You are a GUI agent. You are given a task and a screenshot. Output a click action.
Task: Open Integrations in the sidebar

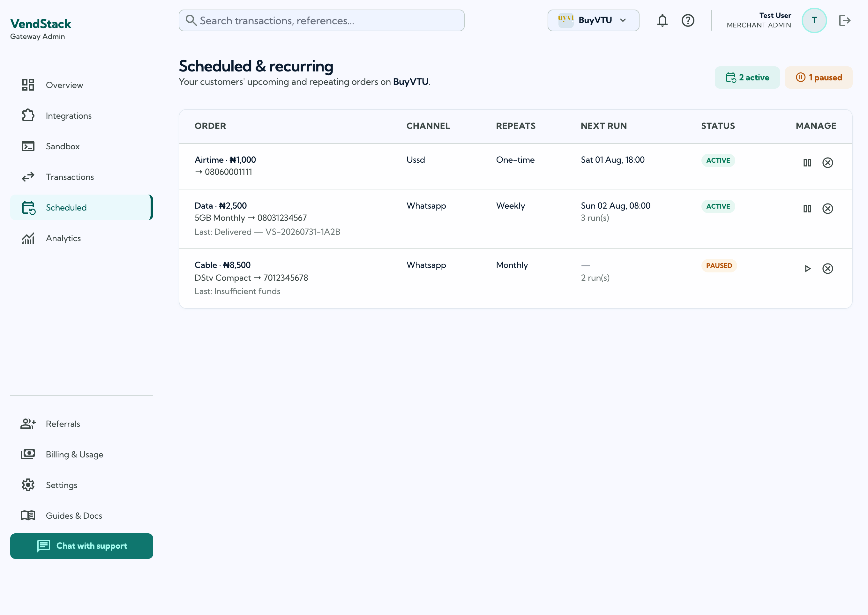[81, 115]
